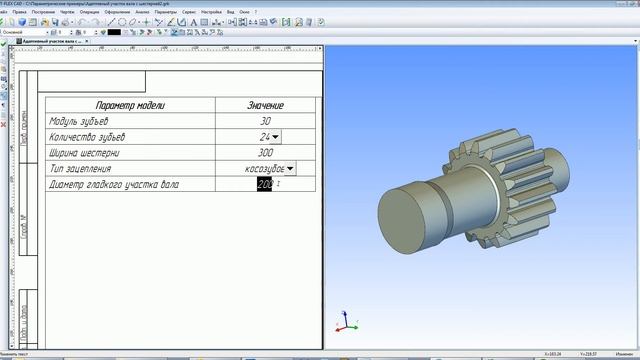The image size is (640, 360).
Task: Open the Анализ menu
Action: tap(142, 12)
